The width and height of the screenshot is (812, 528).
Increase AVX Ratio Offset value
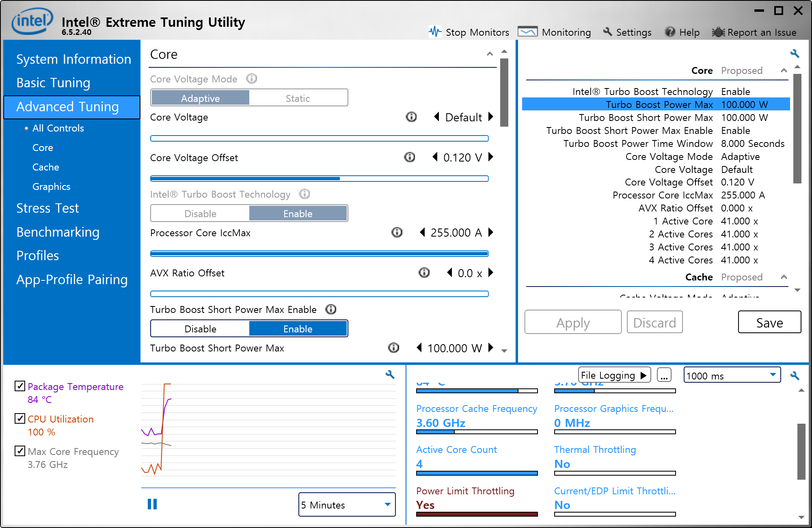[491, 272]
